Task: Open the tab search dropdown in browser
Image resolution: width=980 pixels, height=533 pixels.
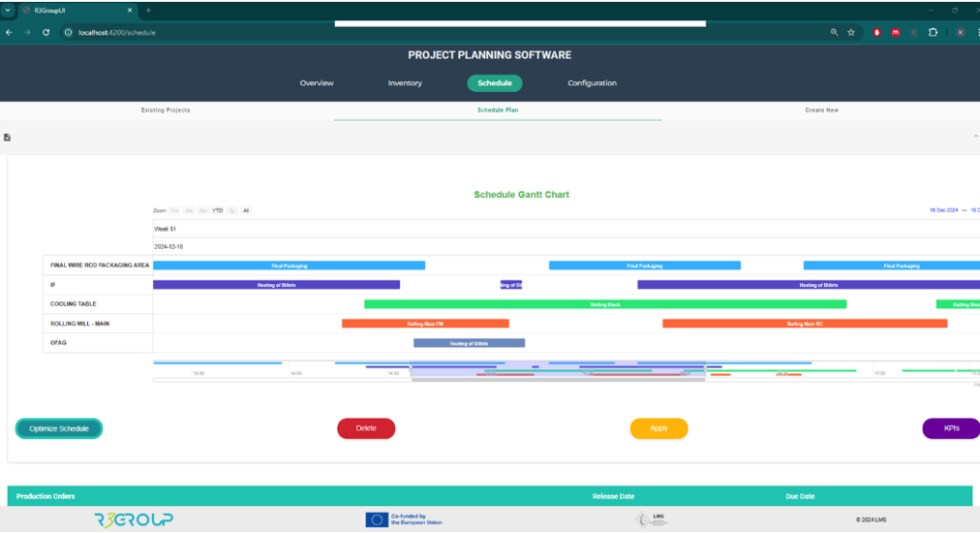Action: (x=8, y=10)
